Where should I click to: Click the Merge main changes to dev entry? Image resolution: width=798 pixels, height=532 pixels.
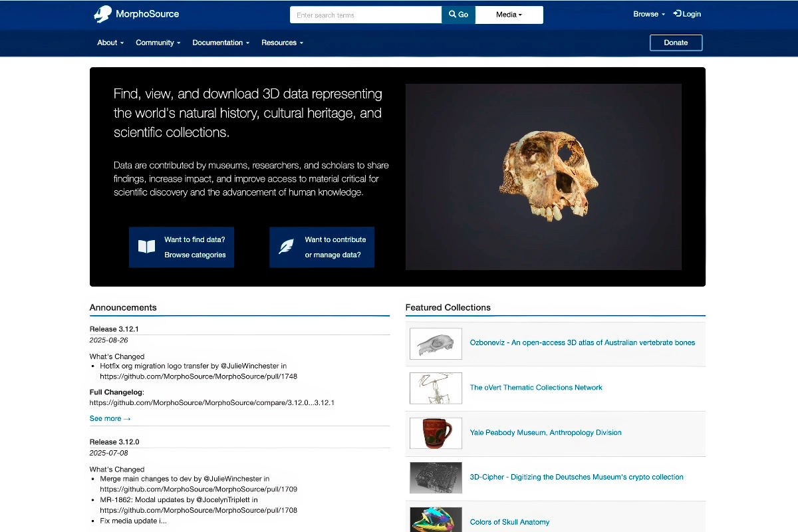[185, 479]
